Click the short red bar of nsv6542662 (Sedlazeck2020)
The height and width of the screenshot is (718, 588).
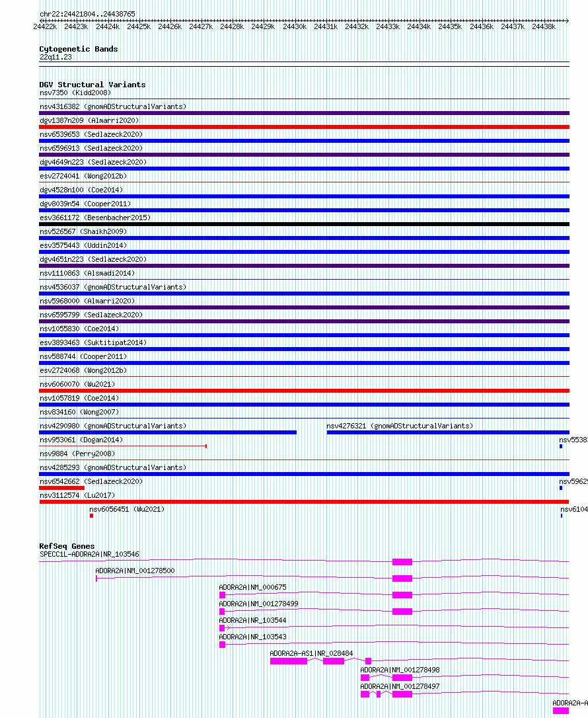click(x=62, y=488)
